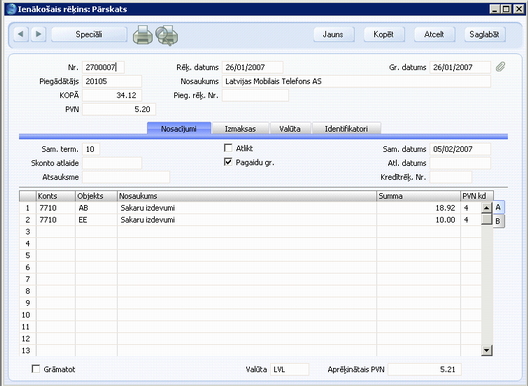Click PVN kd cell in row 1
Viewport: 528px width, 386px height.
[x=471, y=208]
